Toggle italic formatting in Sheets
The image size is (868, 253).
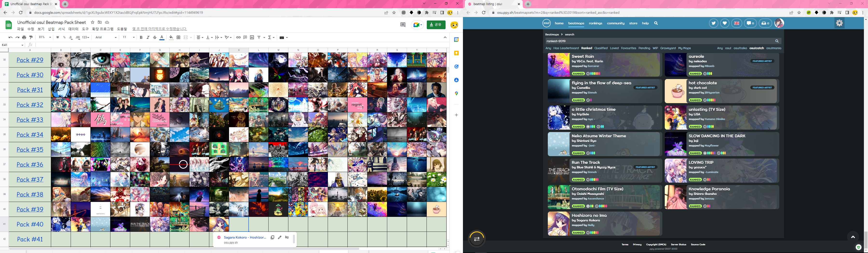point(148,37)
